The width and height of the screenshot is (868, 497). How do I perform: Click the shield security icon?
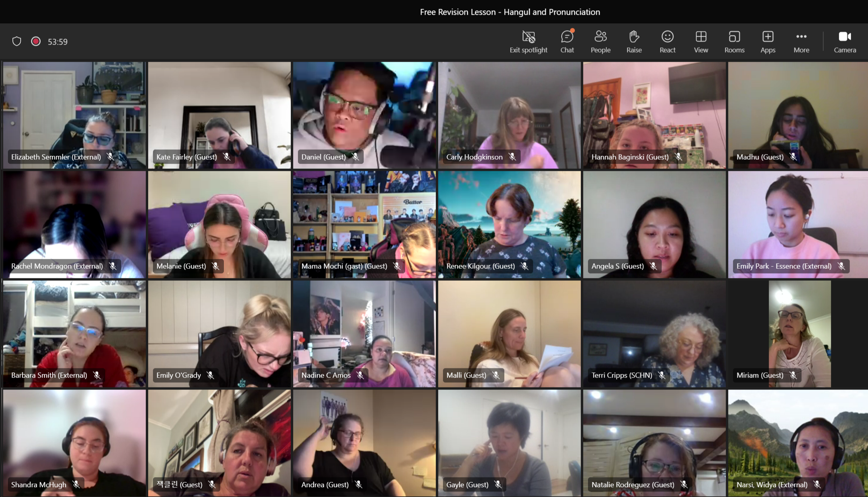[17, 41]
